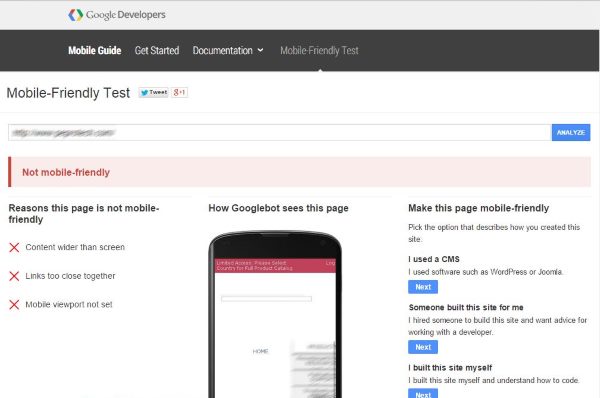Click red X beside Content wider than screen
This screenshot has width=600, height=398.
pyautogui.click(x=14, y=247)
